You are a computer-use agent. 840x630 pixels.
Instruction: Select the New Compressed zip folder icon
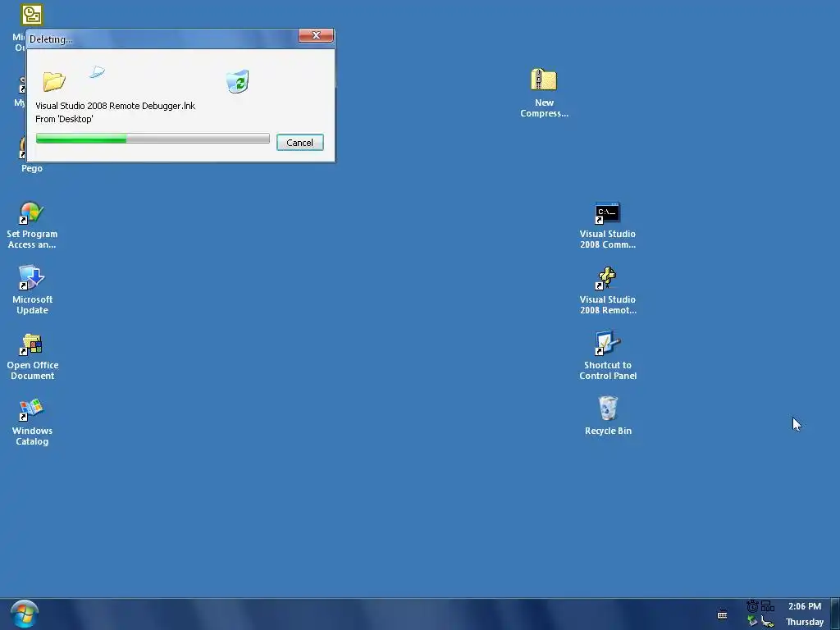[x=544, y=80]
